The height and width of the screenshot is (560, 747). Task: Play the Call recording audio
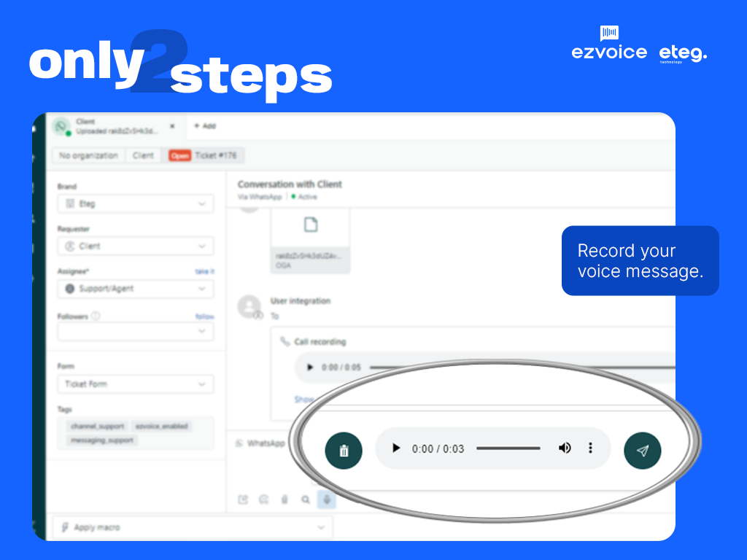(310, 367)
